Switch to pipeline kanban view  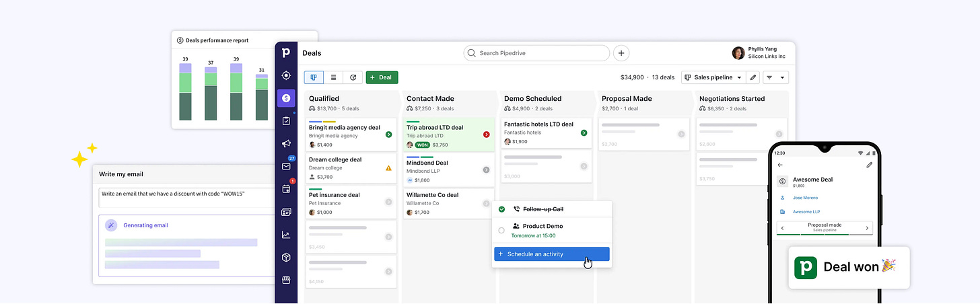[x=314, y=77]
